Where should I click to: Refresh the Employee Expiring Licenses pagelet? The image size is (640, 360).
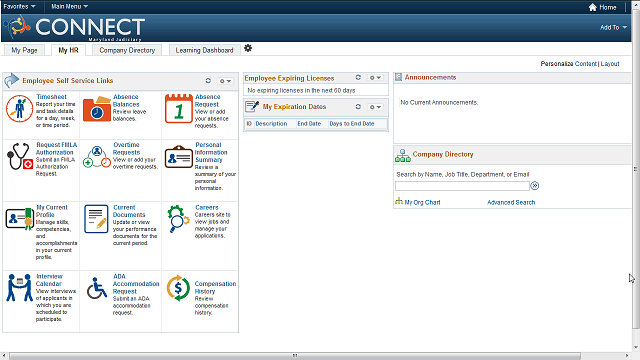coord(358,77)
